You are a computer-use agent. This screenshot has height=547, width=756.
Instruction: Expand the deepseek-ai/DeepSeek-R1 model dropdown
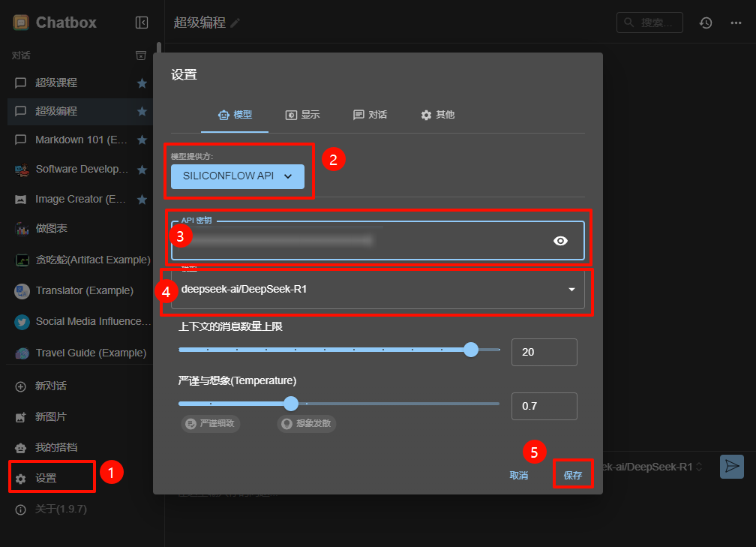coord(571,290)
